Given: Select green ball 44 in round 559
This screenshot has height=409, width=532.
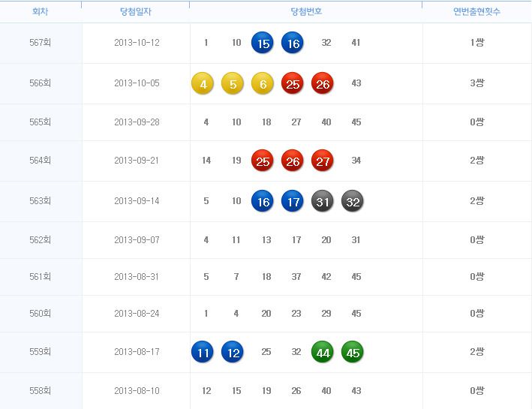Looking at the screenshot, I should [x=323, y=352].
